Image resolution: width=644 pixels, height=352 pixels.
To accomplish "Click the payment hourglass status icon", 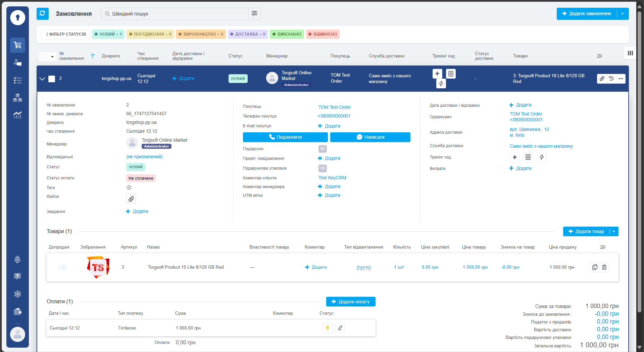I will click(328, 328).
